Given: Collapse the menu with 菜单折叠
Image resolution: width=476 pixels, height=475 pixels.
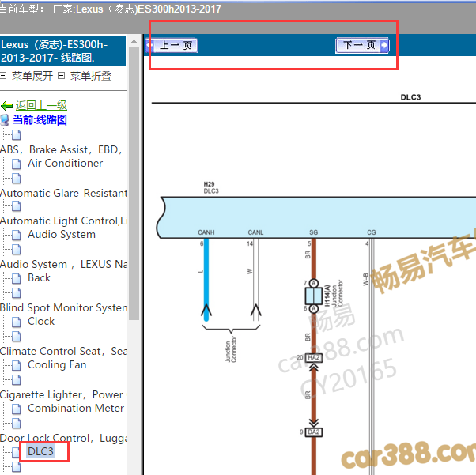Looking at the screenshot, I should click(x=91, y=76).
